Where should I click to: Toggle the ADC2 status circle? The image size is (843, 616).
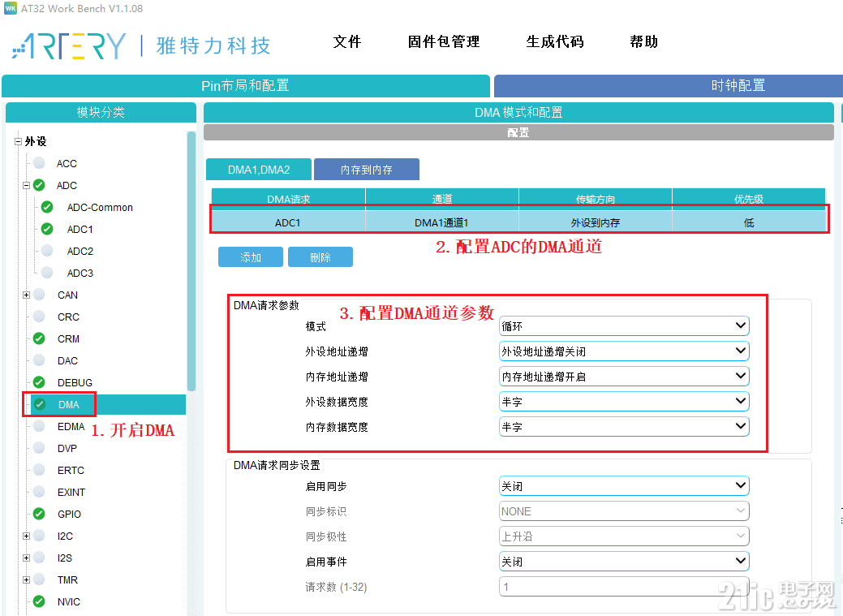click(x=47, y=251)
